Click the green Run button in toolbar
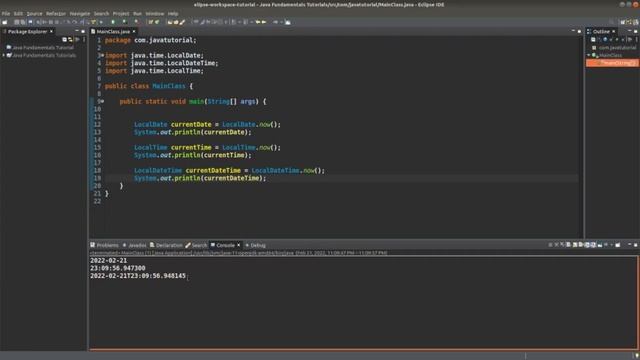Screen dimensions: 640x360 [x=113, y=22]
